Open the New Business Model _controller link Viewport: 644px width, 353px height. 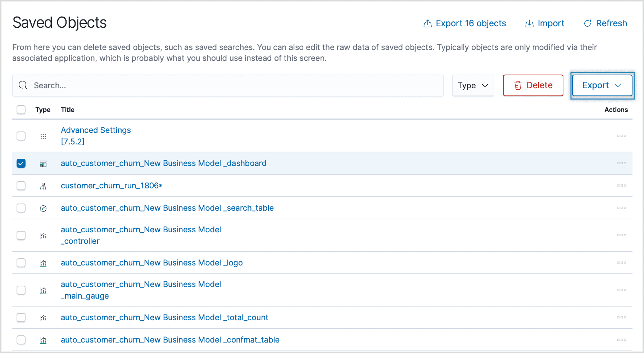pyautogui.click(x=141, y=235)
